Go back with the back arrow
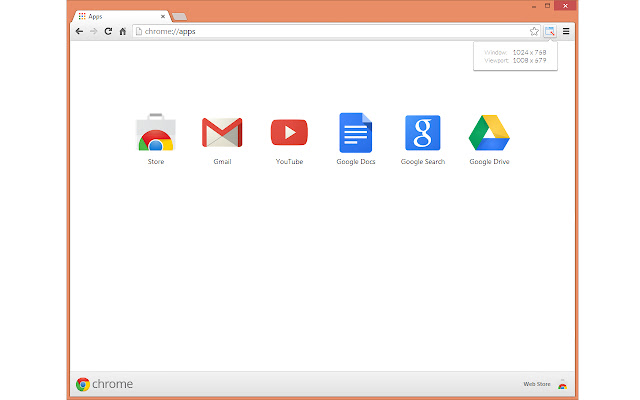Screen dimensions: 640x400 (x=79, y=31)
